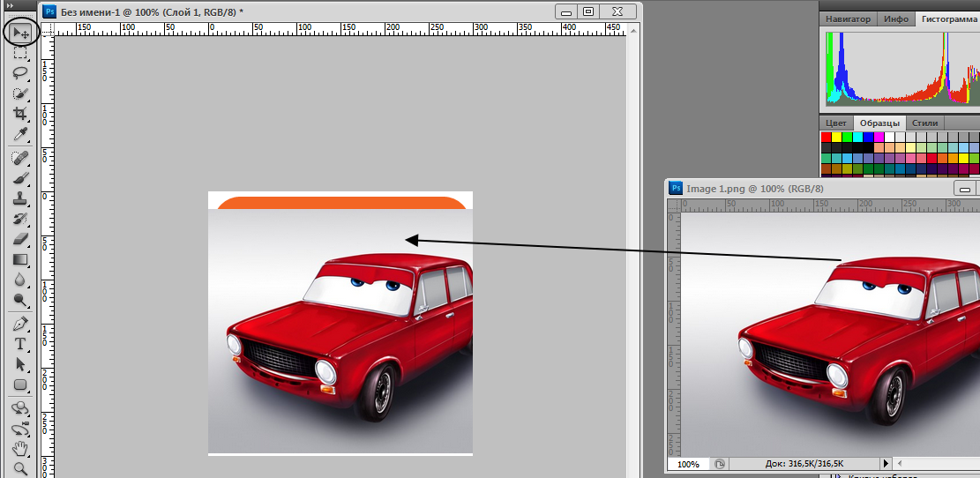
Task: Close the Без имени-1 document window
Action: click(x=617, y=11)
